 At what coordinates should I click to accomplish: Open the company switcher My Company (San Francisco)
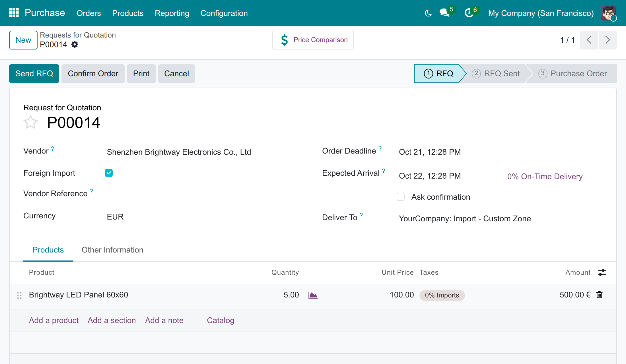[x=541, y=13]
